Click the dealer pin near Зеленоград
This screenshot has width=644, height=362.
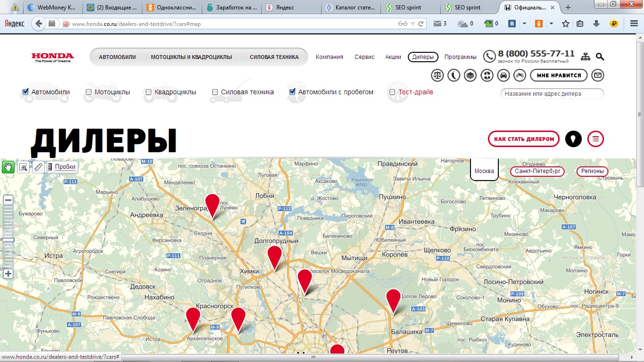(x=213, y=206)
